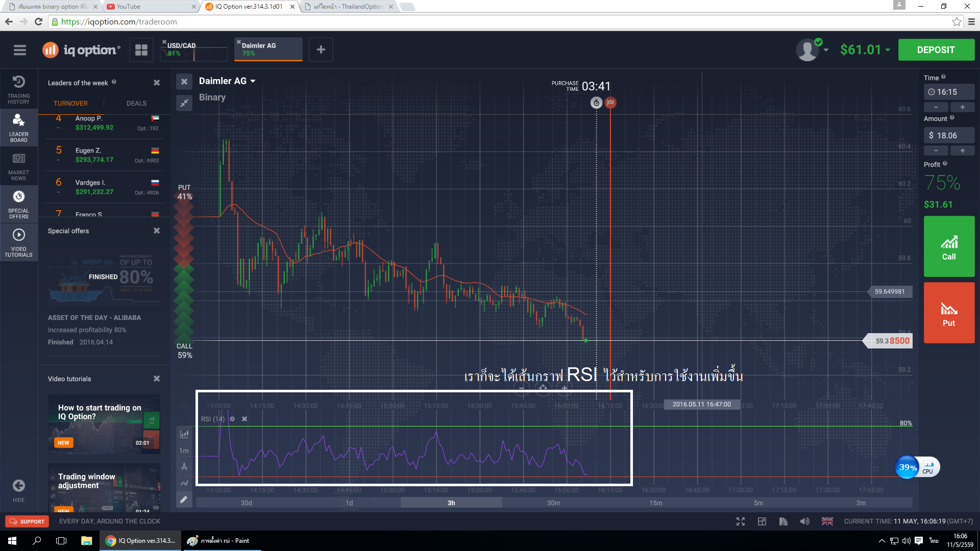Viewport: 980px width, 551px height.
Task: Mute sound via footer speaker icon
Action: coord(804,521)
